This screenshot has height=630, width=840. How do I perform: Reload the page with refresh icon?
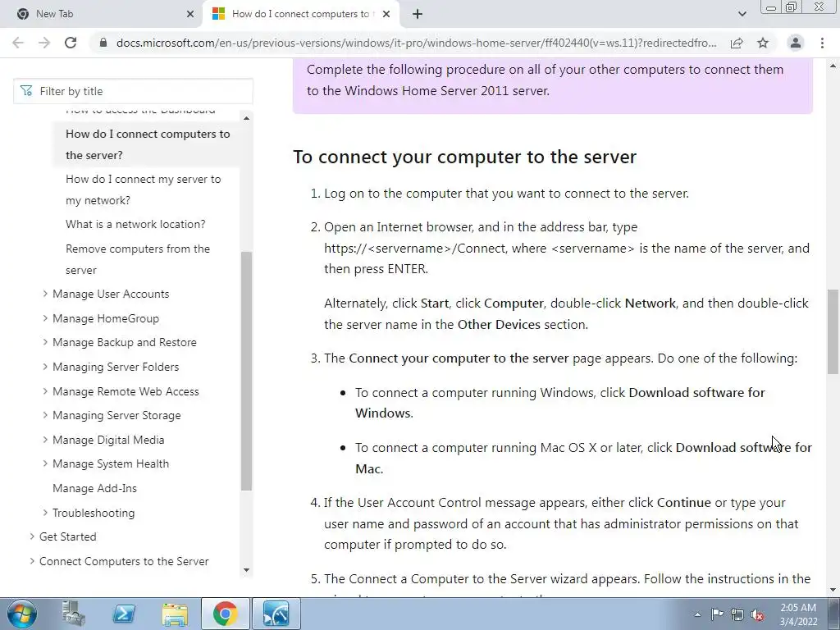71,43
